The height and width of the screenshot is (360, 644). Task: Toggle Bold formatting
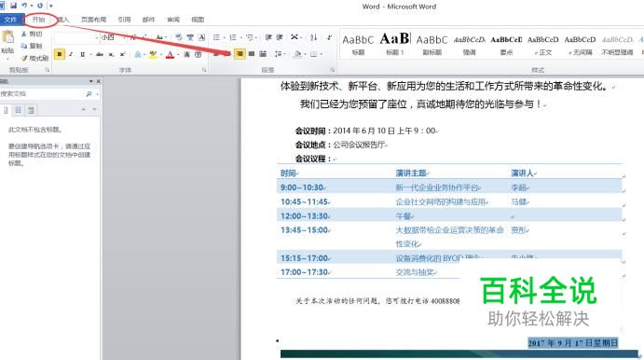pos(59,54)
